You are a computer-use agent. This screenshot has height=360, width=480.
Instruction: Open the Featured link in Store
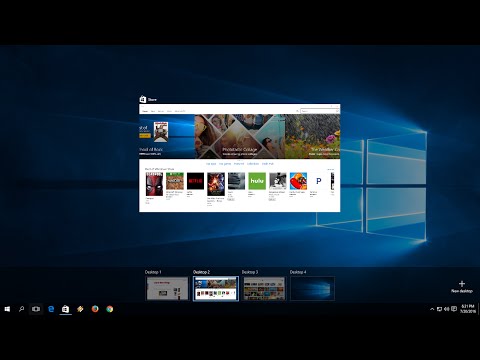(239, 164)
